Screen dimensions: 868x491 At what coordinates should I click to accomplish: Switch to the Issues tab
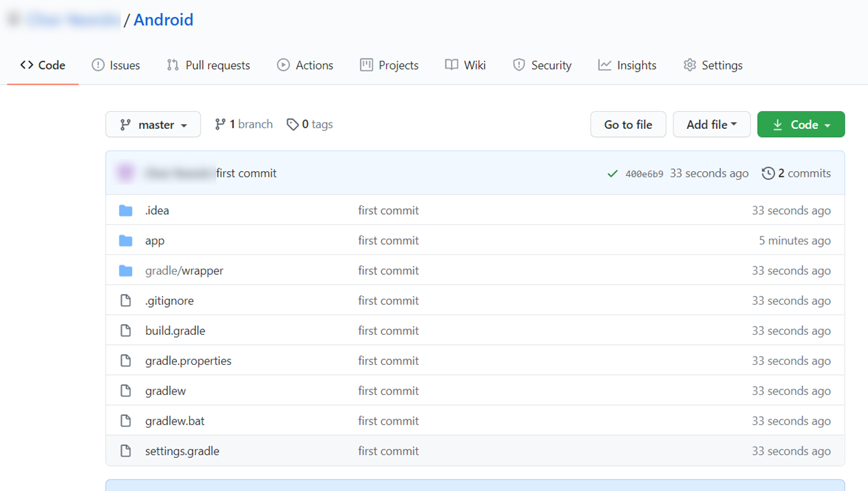(x=116, y=65)
